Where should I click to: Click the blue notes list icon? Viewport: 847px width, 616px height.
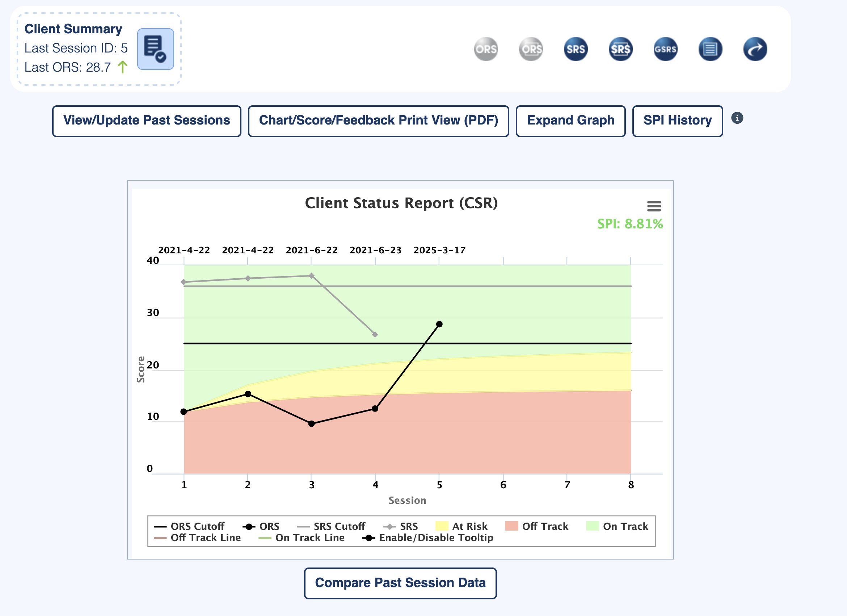[710, 49]
